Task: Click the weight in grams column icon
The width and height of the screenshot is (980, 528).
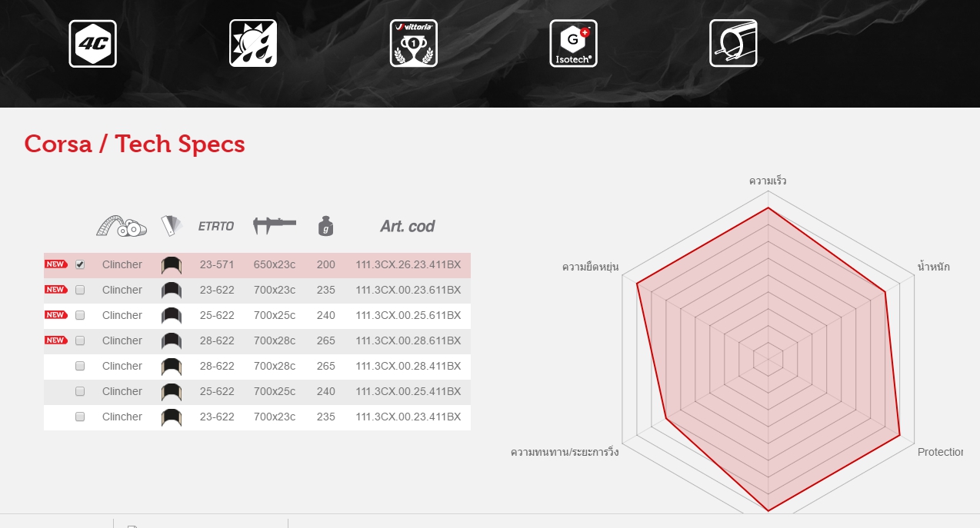Action: (326, 226)
